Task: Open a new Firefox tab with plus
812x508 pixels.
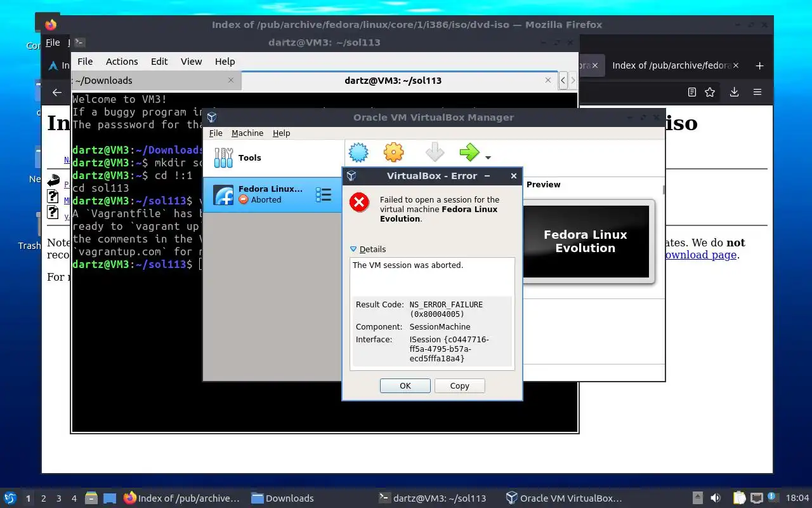Action: coord(759,65)
